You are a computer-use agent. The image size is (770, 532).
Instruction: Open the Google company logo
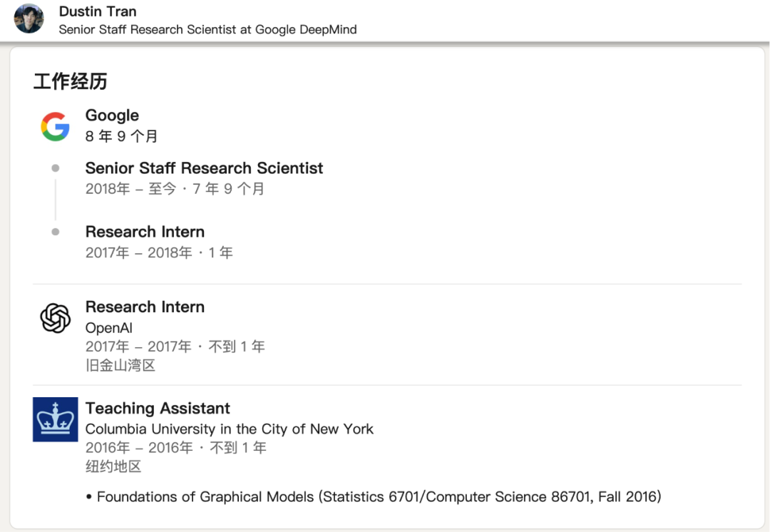[x=55, y=127]
